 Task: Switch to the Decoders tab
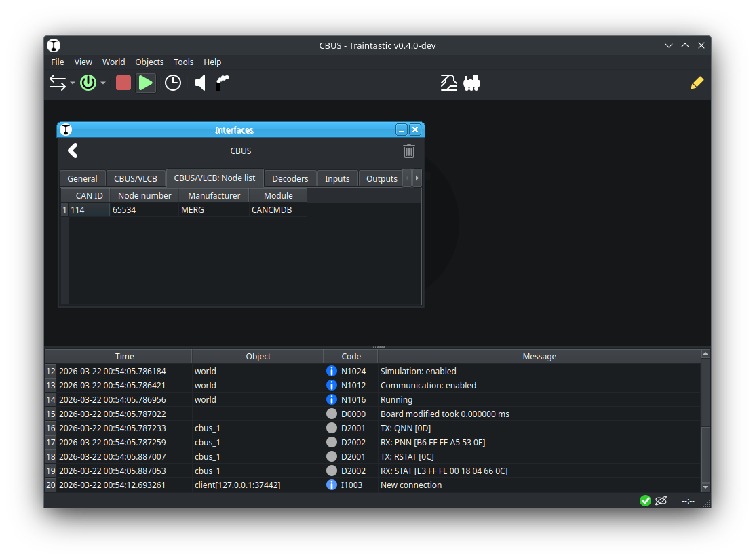[290, 178]
